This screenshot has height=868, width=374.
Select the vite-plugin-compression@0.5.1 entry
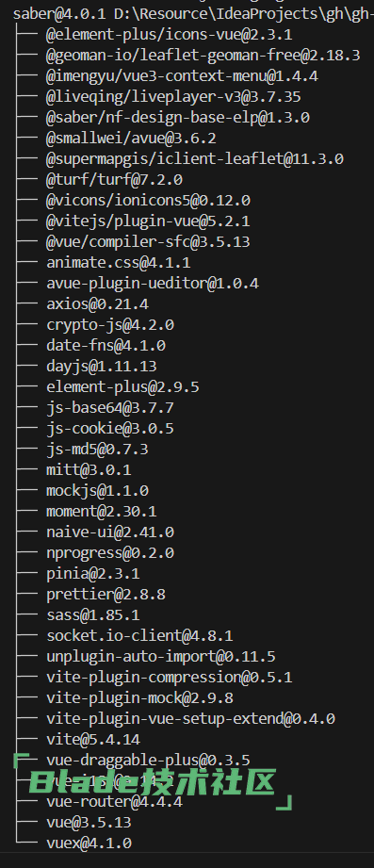(170, 677)
